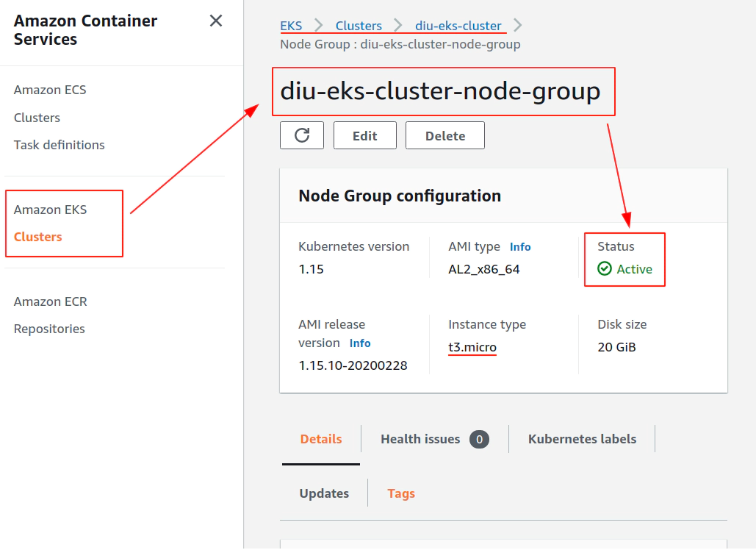Screen dimensions: 756x550
Task: Click the Kubernetes version value 1.15
Action: coord(311,269)
